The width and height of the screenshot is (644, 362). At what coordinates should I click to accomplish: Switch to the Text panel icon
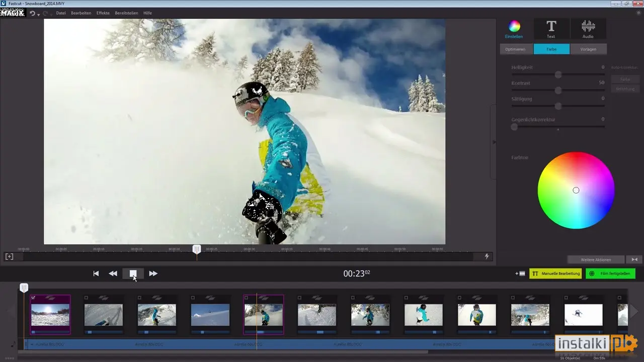tap(551, 26)
